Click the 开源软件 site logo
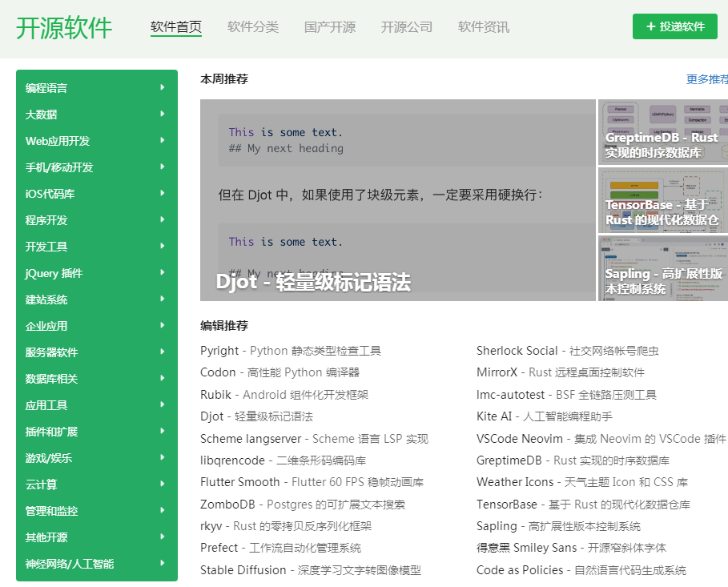Viewport: 728px width, 587px height. tap(64, 27)
